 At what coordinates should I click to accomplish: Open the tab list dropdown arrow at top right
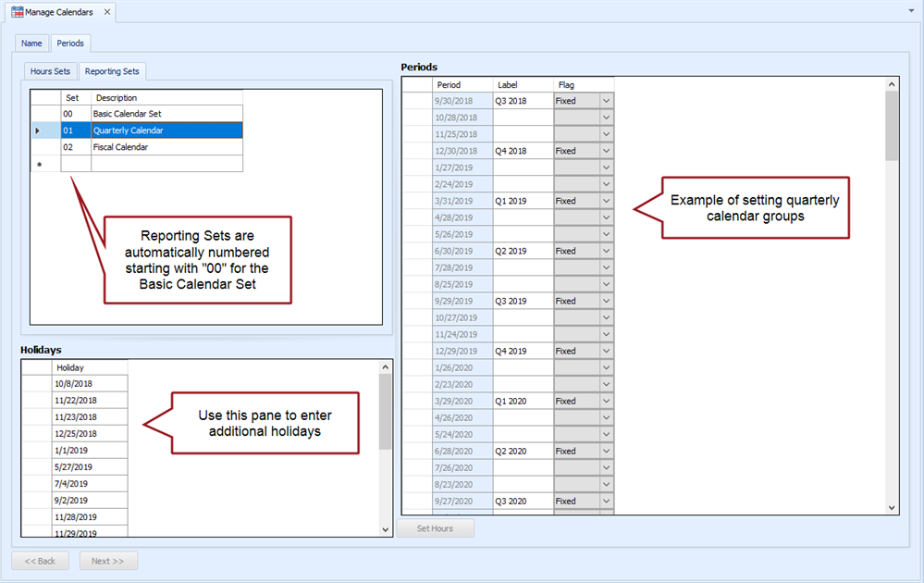coord(912,11)
